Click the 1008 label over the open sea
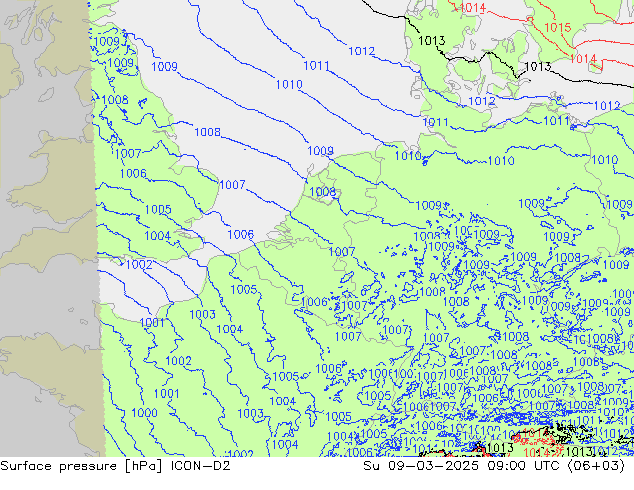634x490 pixels. click(207, 132)
